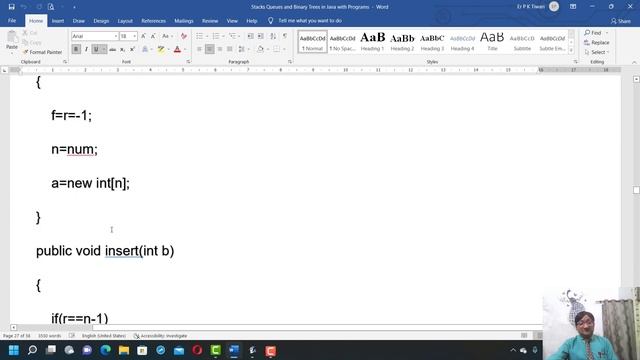Screen dimensions: 640x360
Task: Apply the yellow Text Highlight Color
Action: (161, 49)
